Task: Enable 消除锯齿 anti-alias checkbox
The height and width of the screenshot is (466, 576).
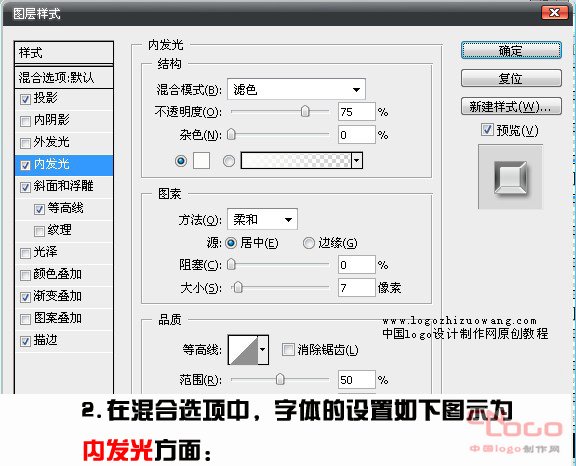Action: point(288,349)
